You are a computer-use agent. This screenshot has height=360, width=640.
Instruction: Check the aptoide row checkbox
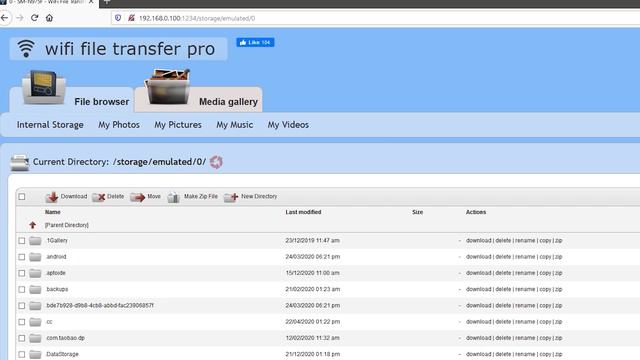pyautogui.click(x=22, y=273)
